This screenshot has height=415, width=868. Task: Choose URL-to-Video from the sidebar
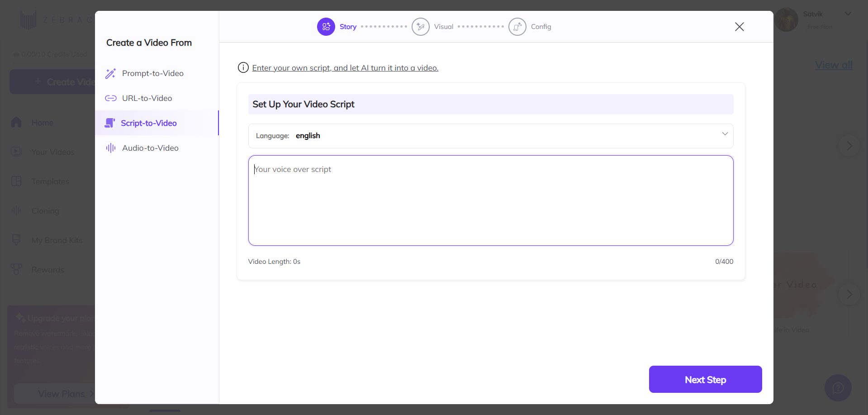point(147,98)
